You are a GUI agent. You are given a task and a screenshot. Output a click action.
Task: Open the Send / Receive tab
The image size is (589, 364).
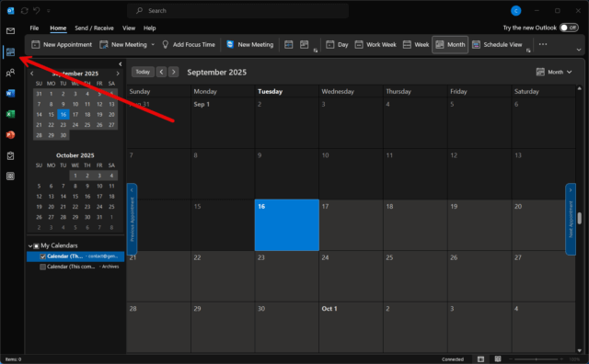[x=94, y=28]
